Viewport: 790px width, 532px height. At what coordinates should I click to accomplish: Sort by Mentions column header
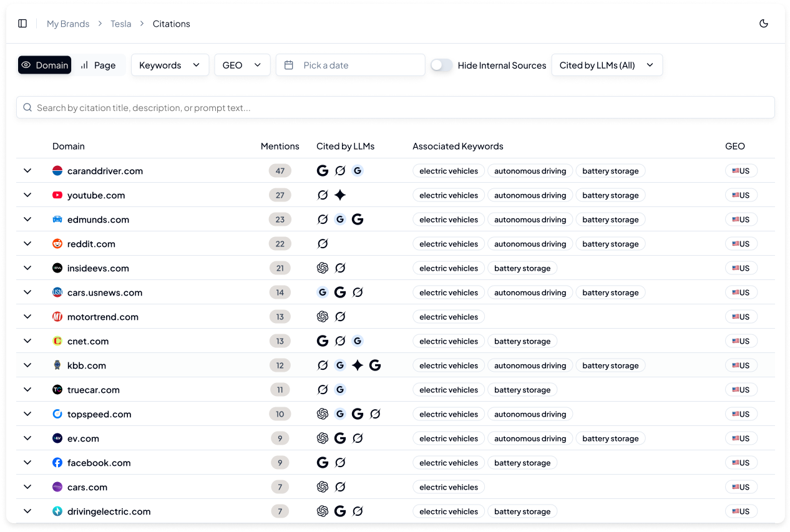pos(280,146)
